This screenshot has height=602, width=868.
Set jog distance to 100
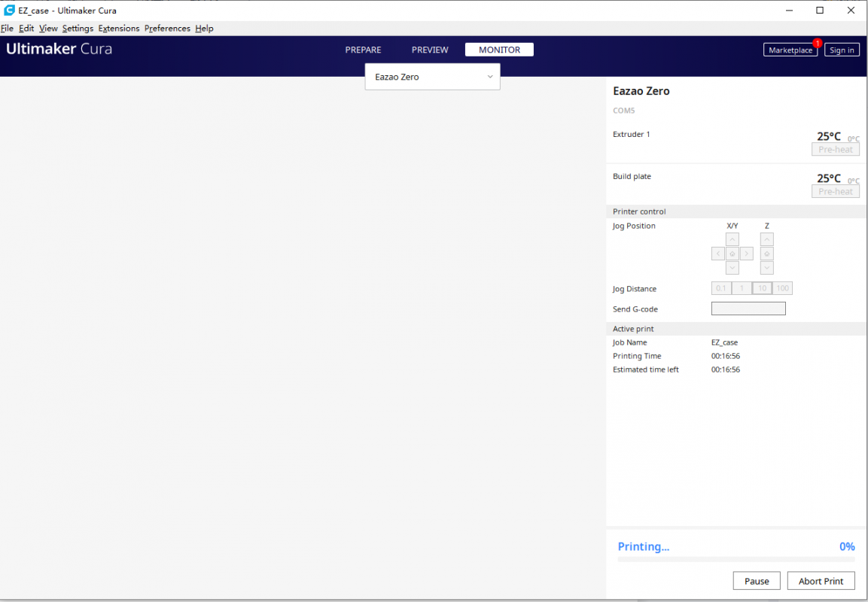782,288
